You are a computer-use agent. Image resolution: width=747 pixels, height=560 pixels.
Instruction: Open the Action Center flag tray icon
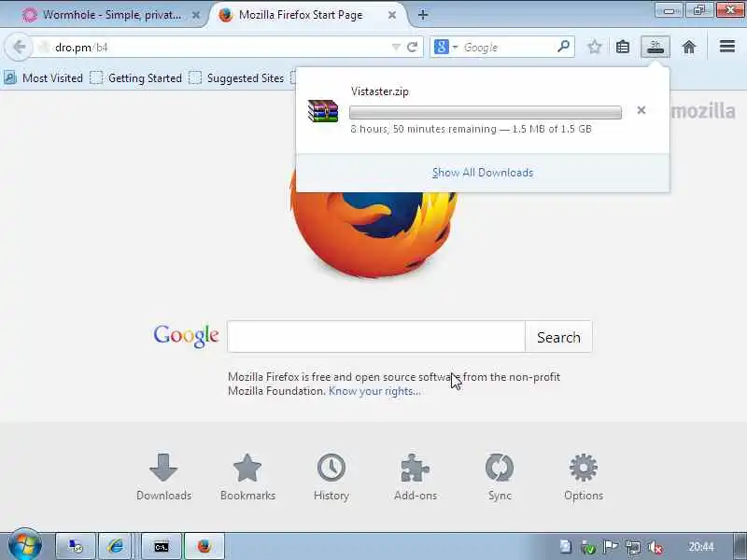coord(611,547)
